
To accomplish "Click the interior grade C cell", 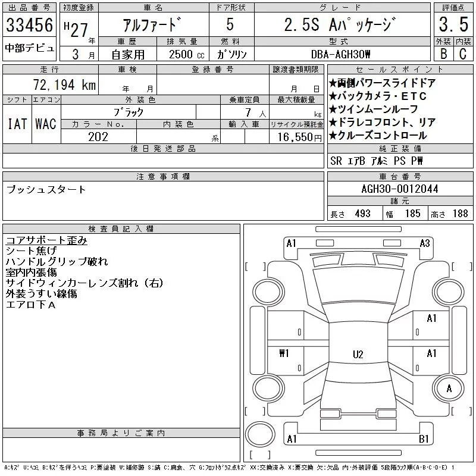I will click(x=462, y=53).
